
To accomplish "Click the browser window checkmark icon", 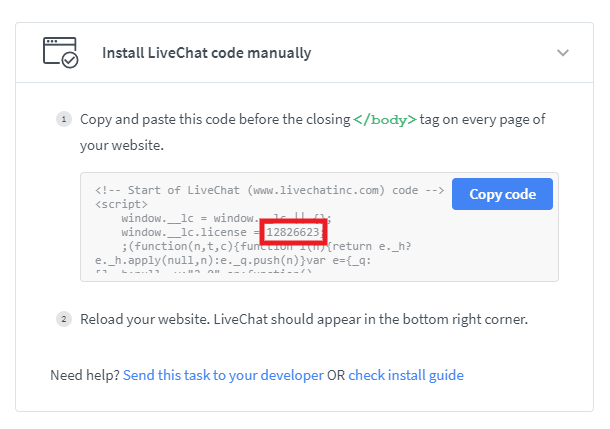I will click(60, 53).
